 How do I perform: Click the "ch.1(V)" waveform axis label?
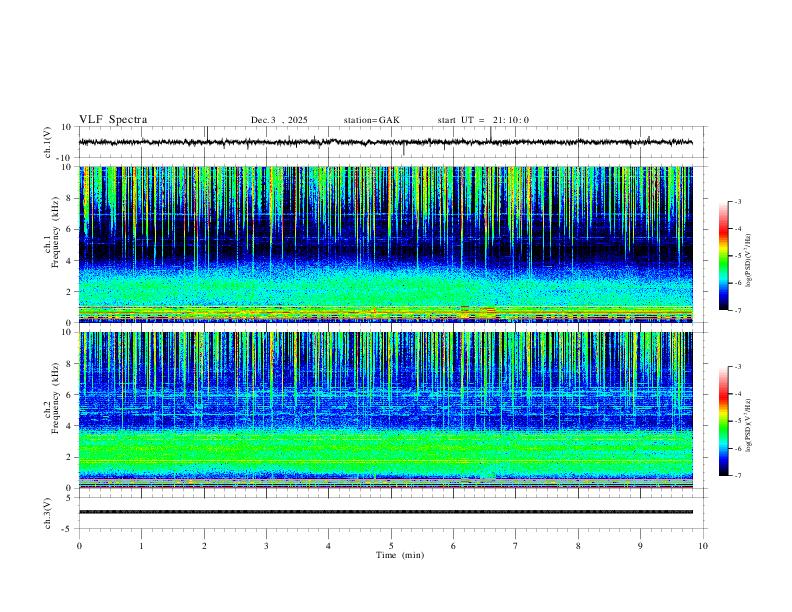coord(49,142)
